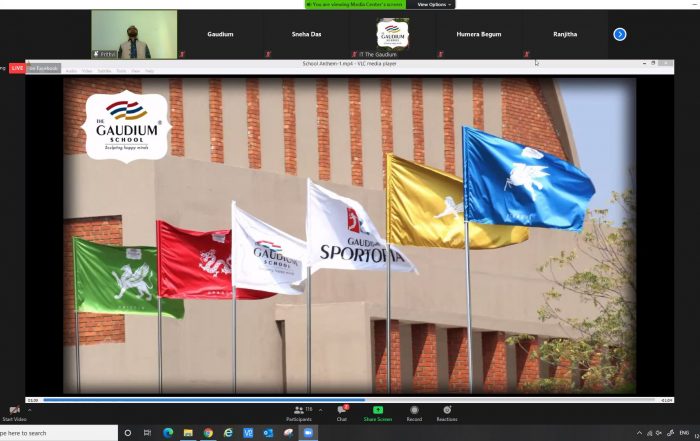
Task: Select the Humera Begum participant tile
Action: [479, 34]
